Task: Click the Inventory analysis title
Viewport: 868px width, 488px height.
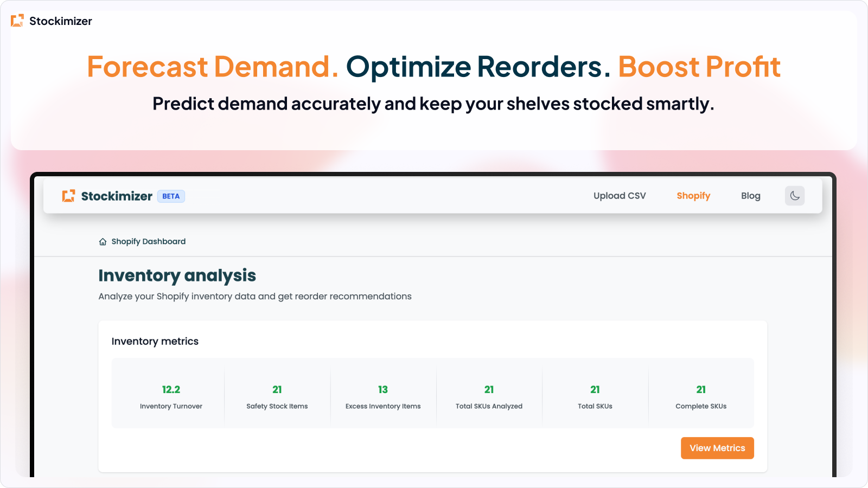Action: [177, 275]
